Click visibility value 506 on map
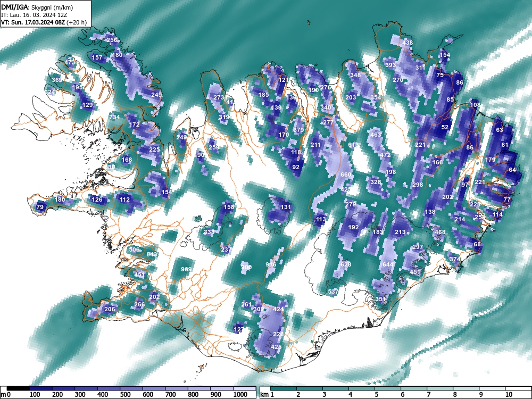Viewport: 532px width, 399px height. (135, 250)
